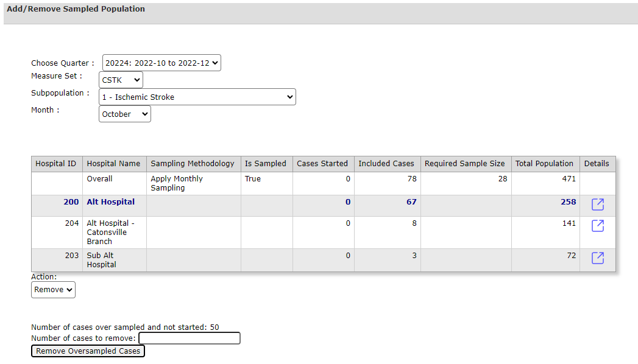Click Alt Hospital included cases value 67
The height and width of the screenshot is (364, 638).
point(411,202)
